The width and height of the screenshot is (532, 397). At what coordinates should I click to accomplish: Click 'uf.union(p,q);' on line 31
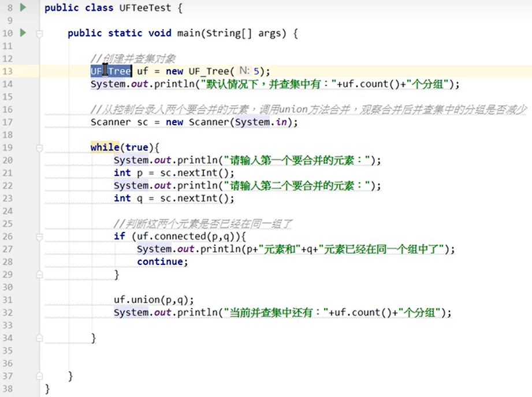pyautogui.click(x=154, y=300)
